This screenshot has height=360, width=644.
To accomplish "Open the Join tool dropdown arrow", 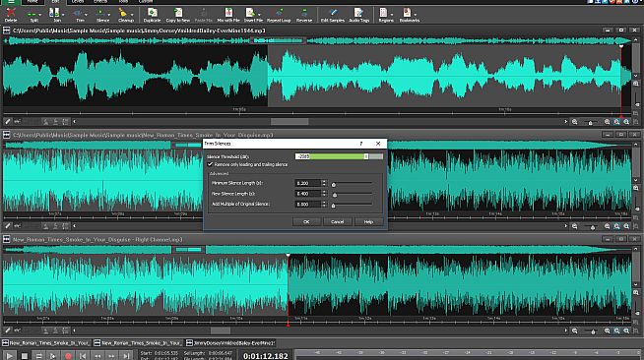I will point(63,15).
